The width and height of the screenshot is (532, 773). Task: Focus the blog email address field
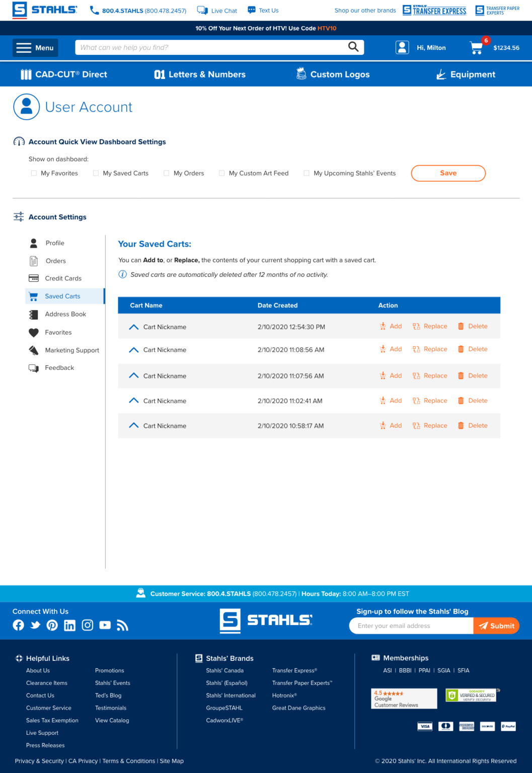411,626
